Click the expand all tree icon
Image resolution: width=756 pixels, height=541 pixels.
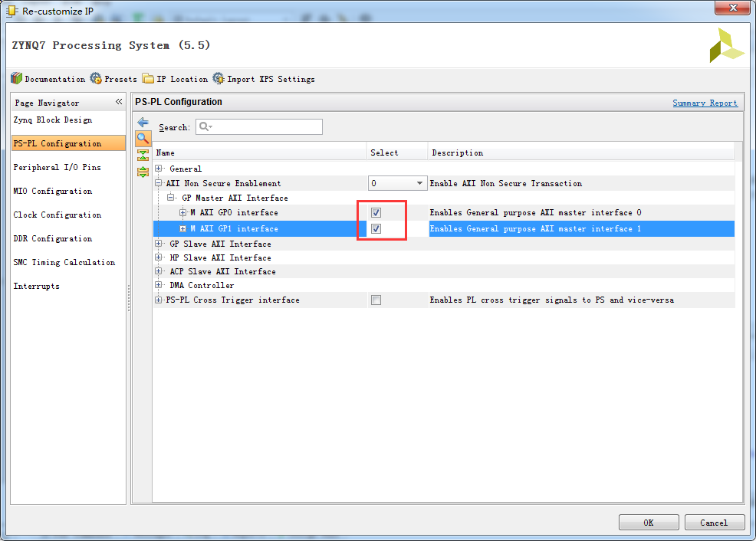(x=143, y=172)
